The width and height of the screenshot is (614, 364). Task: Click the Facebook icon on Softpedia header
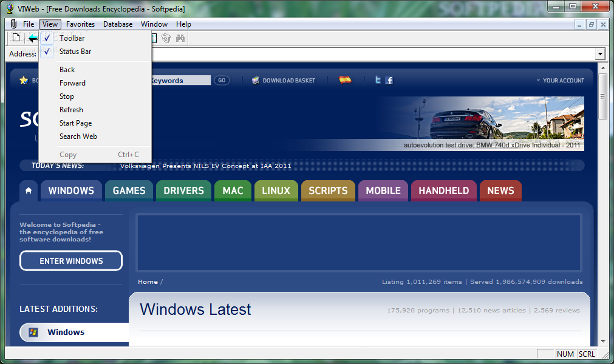click(389, 80)
